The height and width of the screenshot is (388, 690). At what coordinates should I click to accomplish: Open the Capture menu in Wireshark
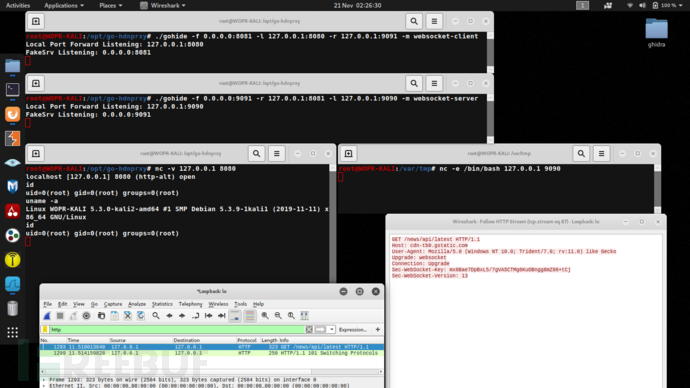pyautogui.click(x=113, y=304)
